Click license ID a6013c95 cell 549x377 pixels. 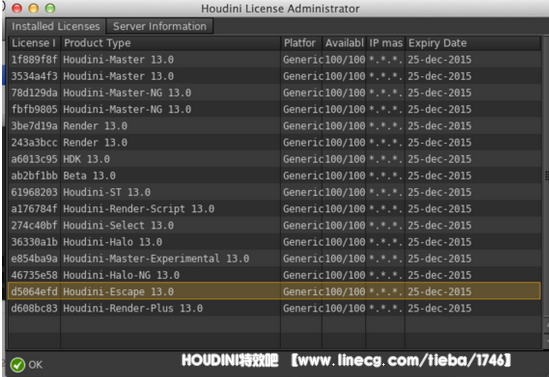[34, 159]
